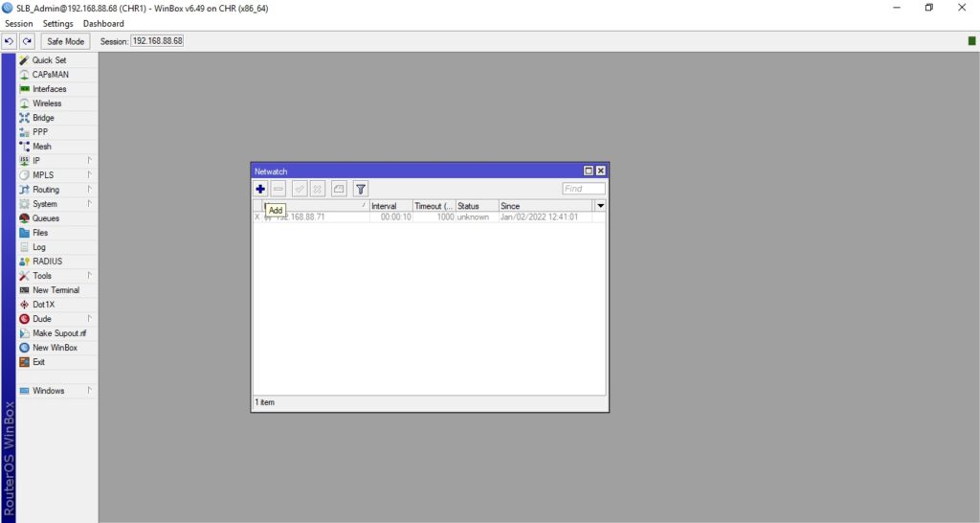Click the Session address field

coord(158,40)
